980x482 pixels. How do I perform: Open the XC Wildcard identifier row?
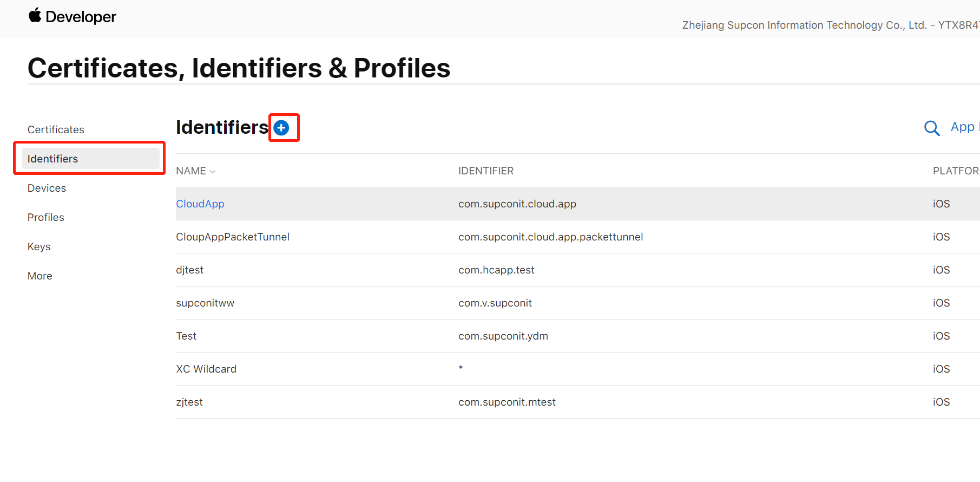[x=577, y=369]
